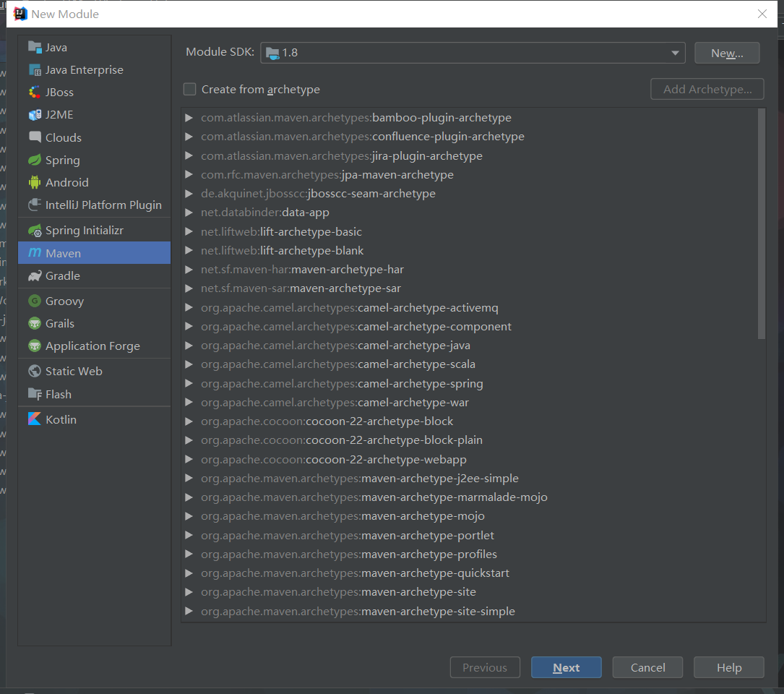
Task: Expand jbosscc-seam-archetype node
Action: point(189,194)
